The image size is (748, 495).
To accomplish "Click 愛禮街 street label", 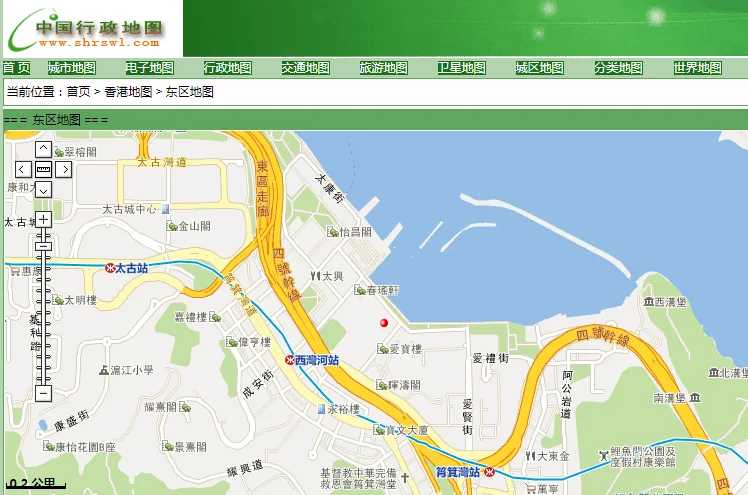I will tap(490, 358).
